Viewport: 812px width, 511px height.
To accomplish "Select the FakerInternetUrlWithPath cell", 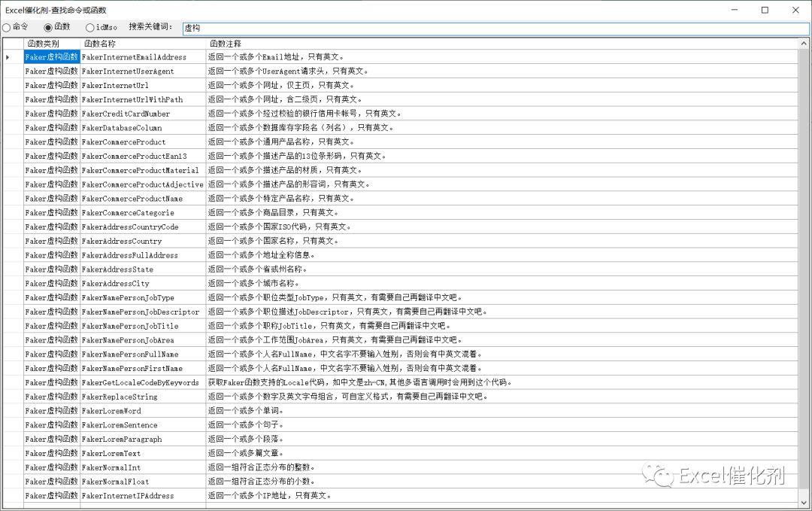I will click(x=143, y=99).
